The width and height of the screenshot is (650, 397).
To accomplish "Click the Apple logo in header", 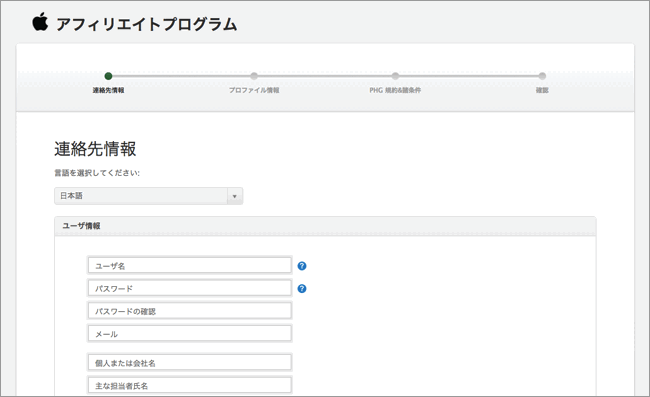I will pyautogui.click(x=40, y=22).
